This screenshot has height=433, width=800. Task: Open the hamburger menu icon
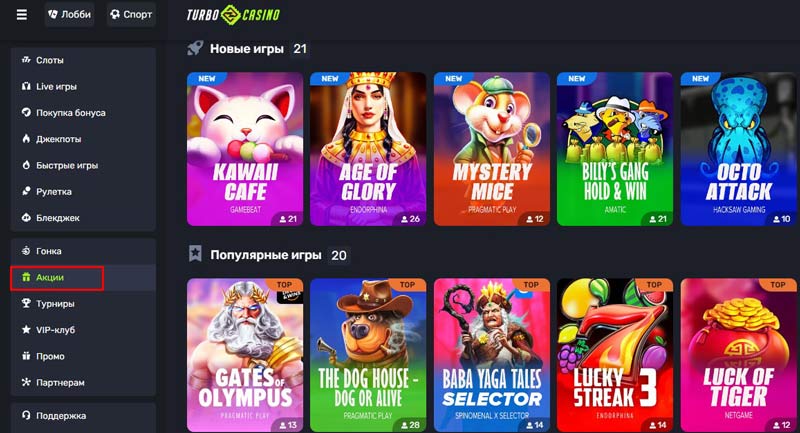(x=21, y=15)
